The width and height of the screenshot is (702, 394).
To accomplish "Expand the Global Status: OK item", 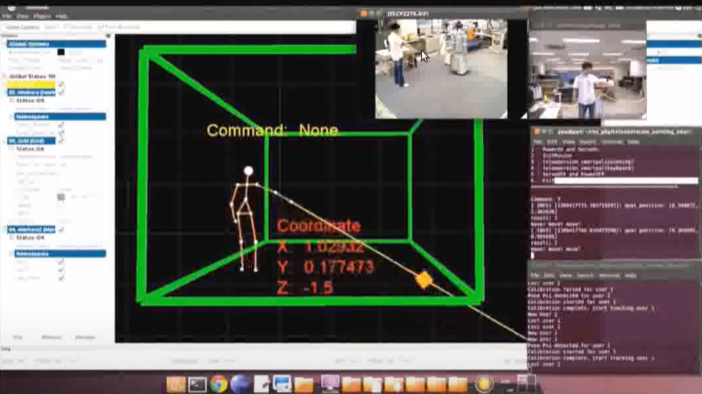I will point(4,77).
